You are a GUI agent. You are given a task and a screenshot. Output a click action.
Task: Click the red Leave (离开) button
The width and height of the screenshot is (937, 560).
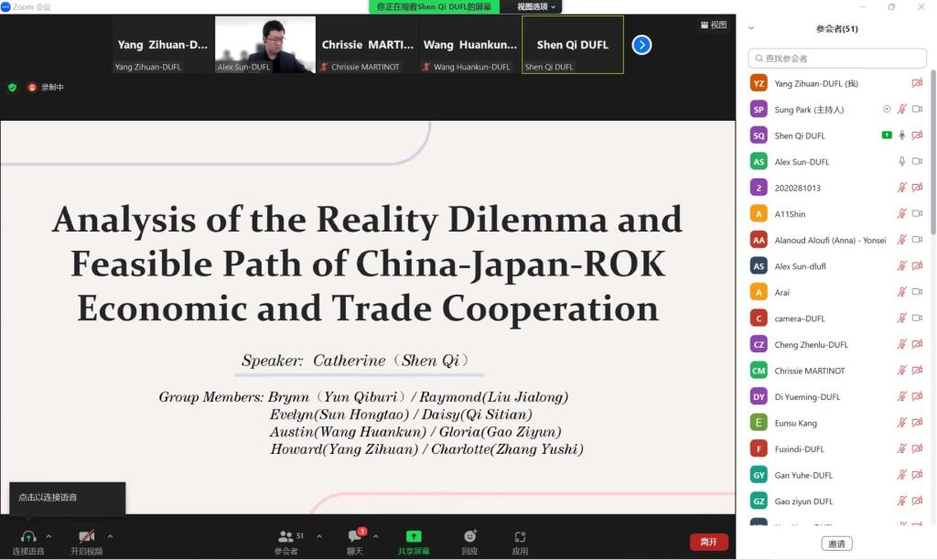click(x=709, y=542)
